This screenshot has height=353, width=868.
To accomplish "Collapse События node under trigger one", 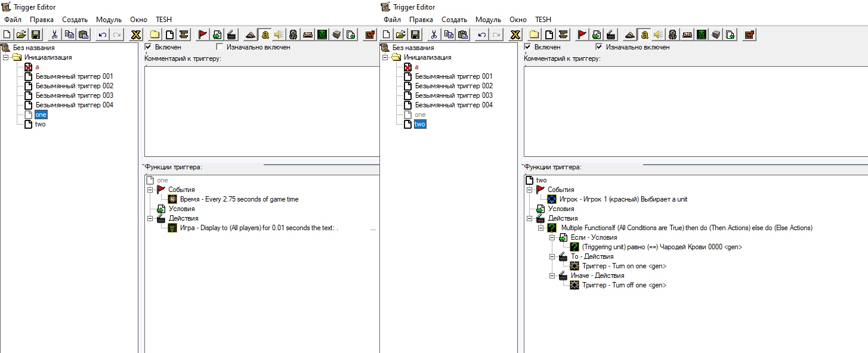I will click(x=150, y=190).
